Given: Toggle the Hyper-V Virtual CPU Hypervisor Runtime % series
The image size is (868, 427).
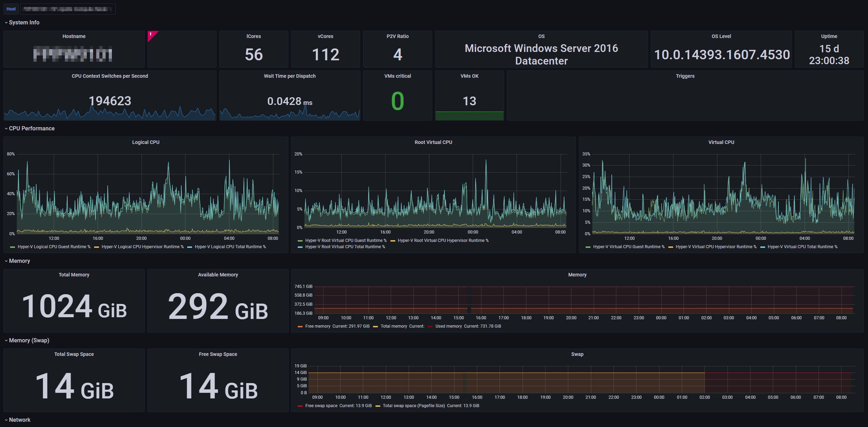Looking at the screenshot, I should 716,247.
